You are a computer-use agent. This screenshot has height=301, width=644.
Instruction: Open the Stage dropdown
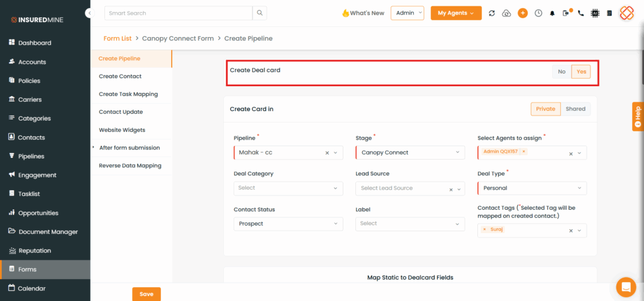coord(410,153)
